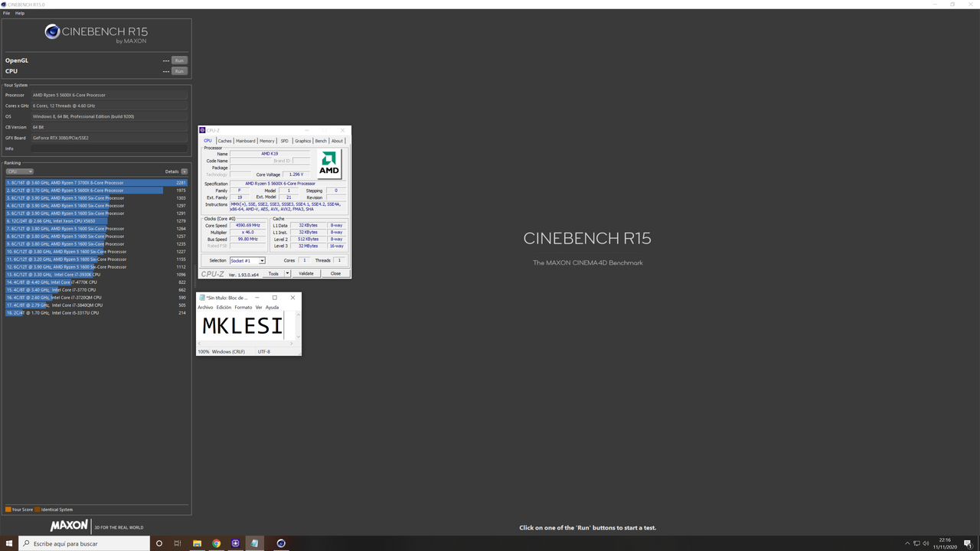Click the Notepad title bar icon
Viewport: 980px width, 551px height.
pyautogui.click(x=202, y=298)
